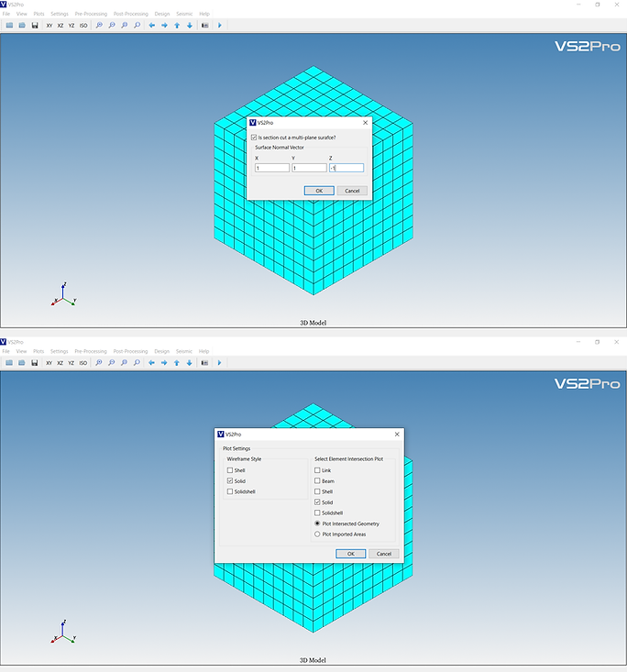Open File menu in the Surface Normal Vector window
The image size is (627, 672).
click(x=6, y=14)
